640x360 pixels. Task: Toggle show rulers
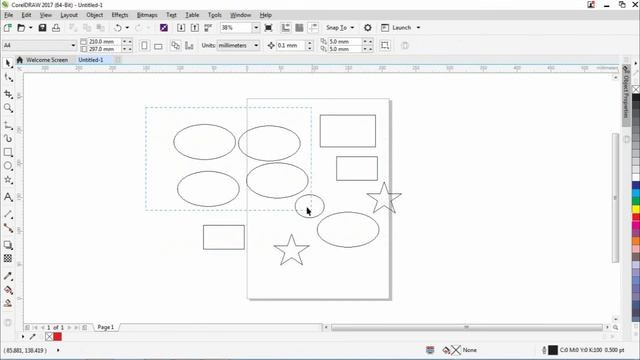(x=285, y=28)
